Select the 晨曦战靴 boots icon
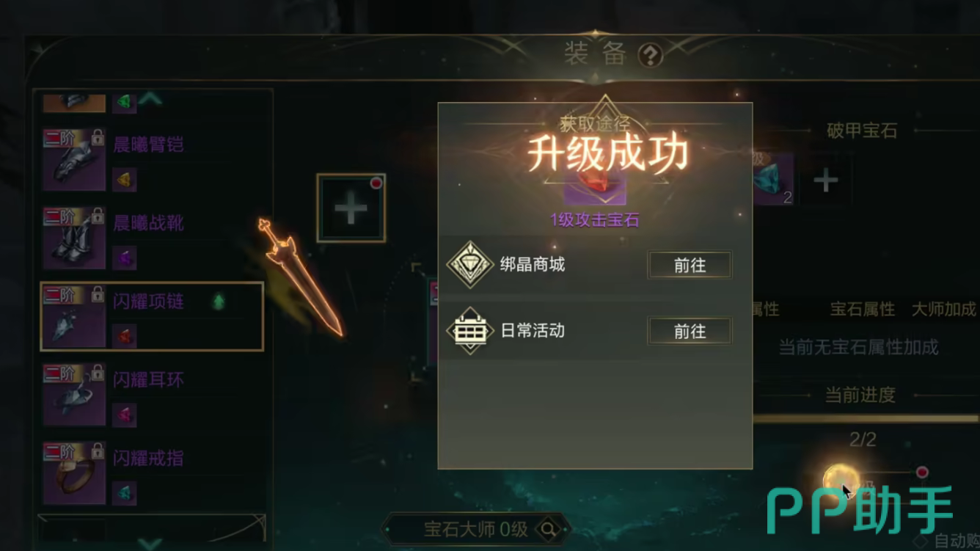Image resolution: width=980 pixels, height=551 pixels. 74,238
